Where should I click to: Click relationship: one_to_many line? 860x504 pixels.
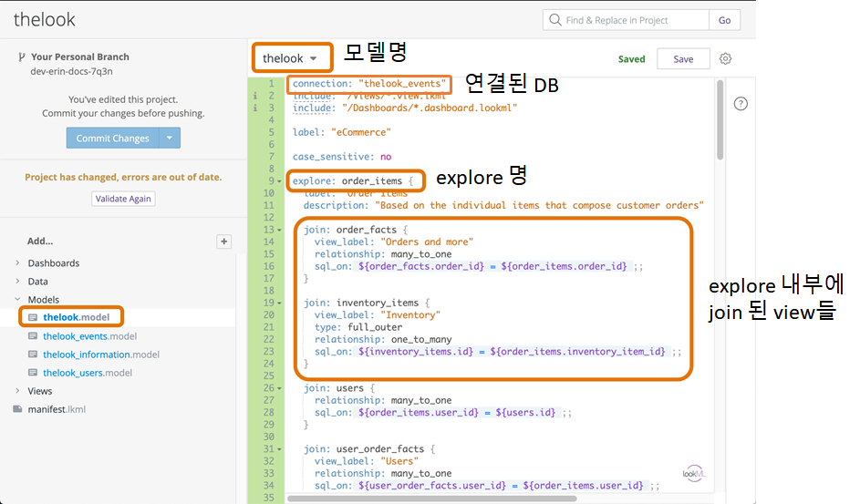(x=383, y=340)
